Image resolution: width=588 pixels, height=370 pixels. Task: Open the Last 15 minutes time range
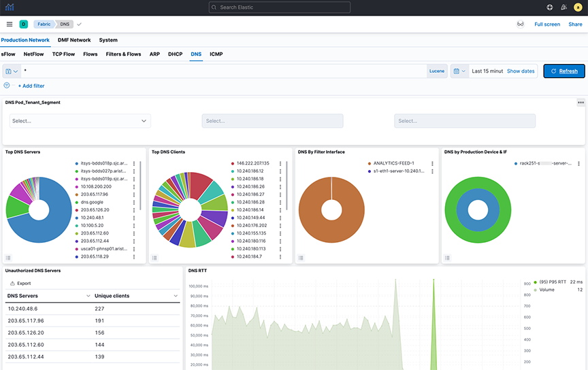(x=487, y=71)
